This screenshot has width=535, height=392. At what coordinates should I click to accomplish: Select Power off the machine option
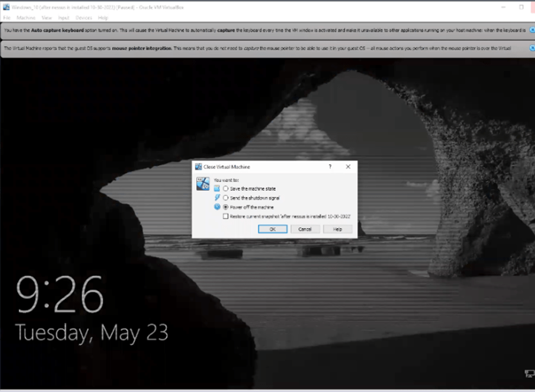tap(226, 207)
